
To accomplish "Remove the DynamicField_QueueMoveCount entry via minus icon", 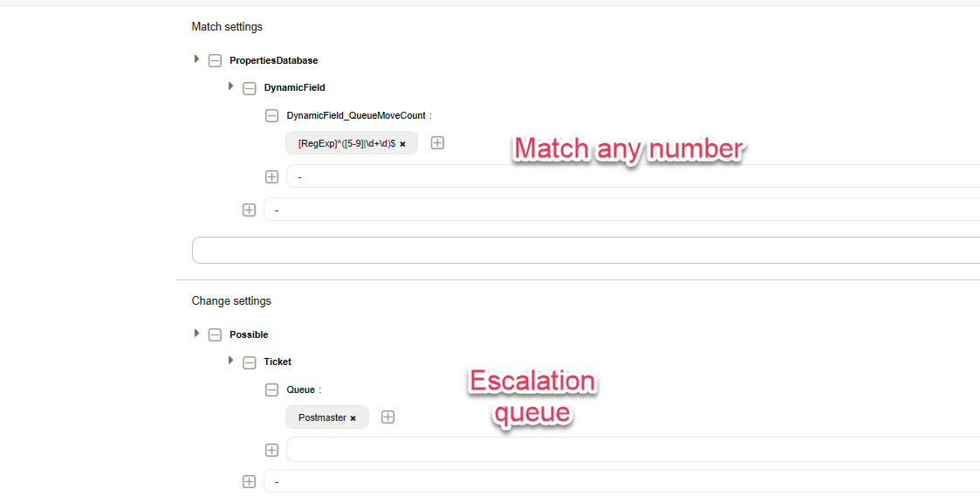I will point(272,115).
